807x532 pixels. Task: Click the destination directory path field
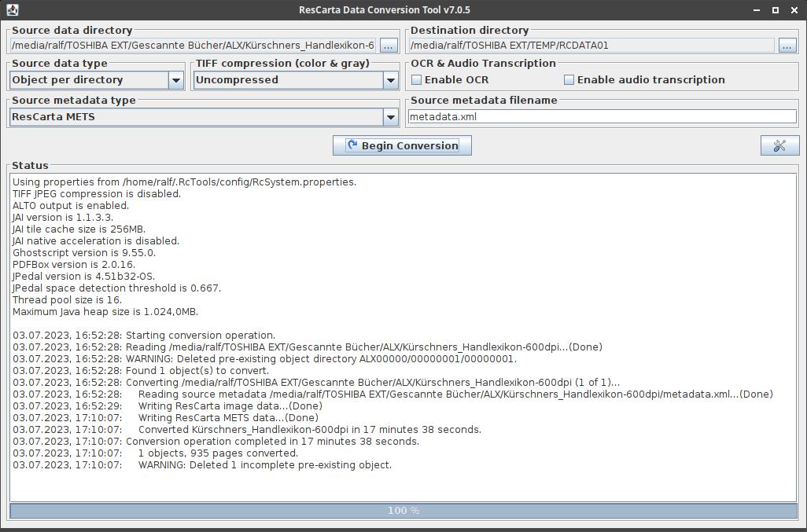tap(591, 46)
